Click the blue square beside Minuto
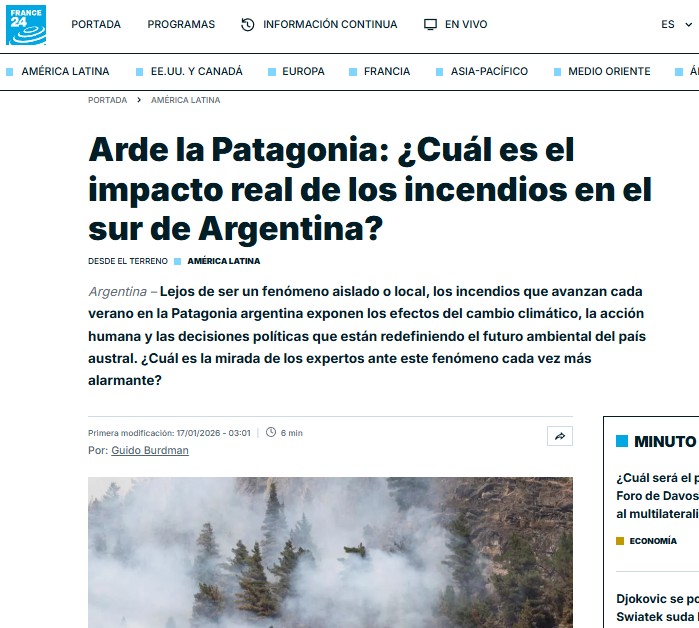Image resolution: width=699 pixels, height=628 pixels. pos(622,441)
